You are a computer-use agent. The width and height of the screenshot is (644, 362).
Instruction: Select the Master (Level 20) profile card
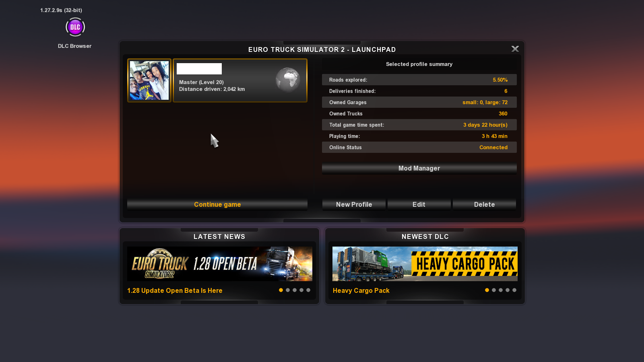(240, 80)
